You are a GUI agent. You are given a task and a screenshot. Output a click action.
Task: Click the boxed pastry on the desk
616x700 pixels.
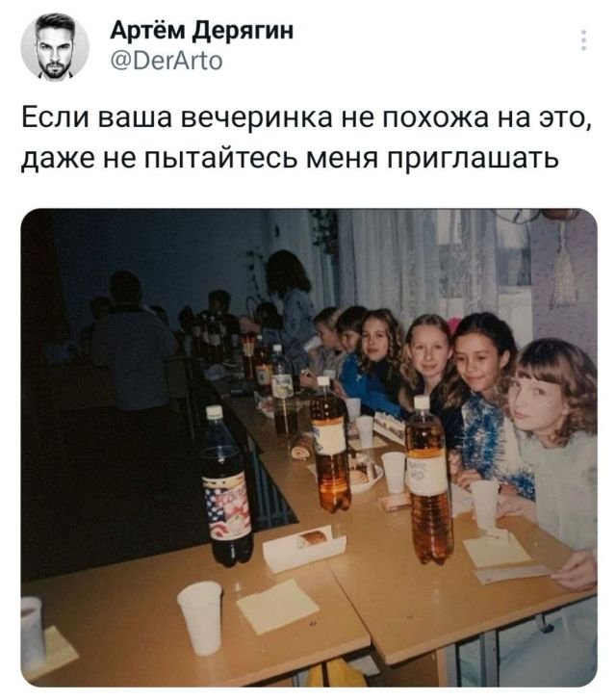click(304, 549)
